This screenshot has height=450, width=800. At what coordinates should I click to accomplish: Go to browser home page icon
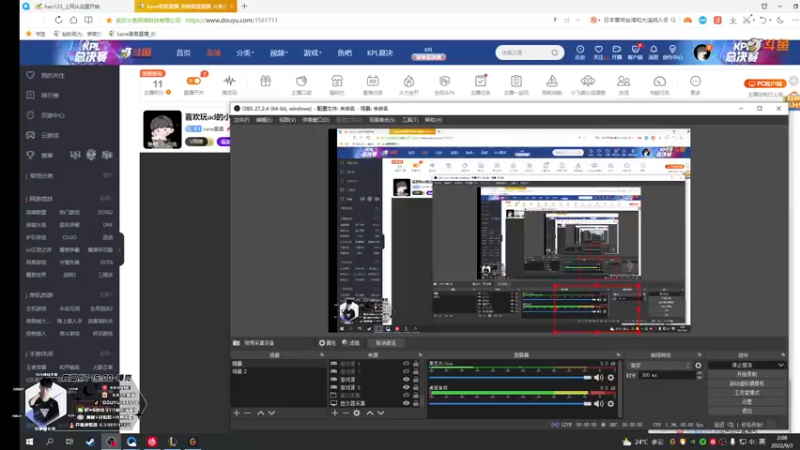[x=73, y=20]
